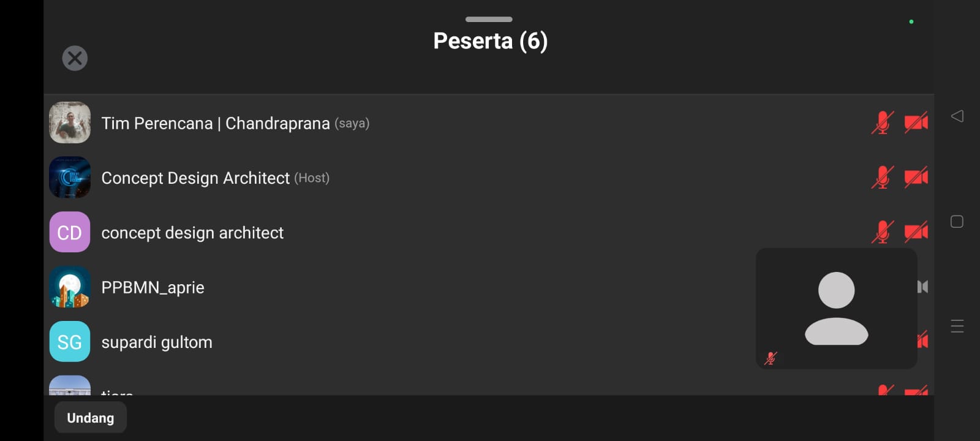Tap the camera-off icon for Concept Design Architect host
The width and height of the screenshot is (980, 441).
pos(916,178)
